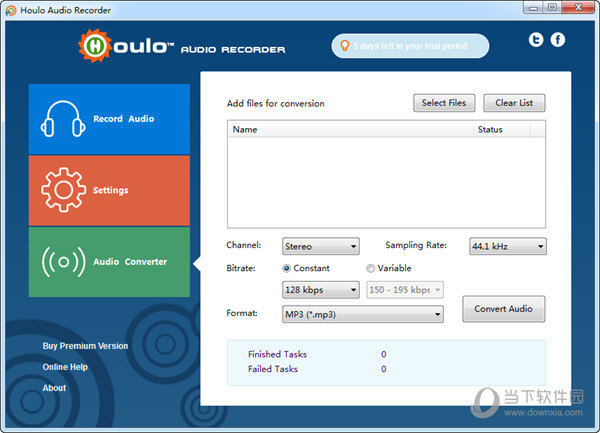Click the headphones icon for Record Audio
The height and width of the screenshot is (433, 600).
63,119
